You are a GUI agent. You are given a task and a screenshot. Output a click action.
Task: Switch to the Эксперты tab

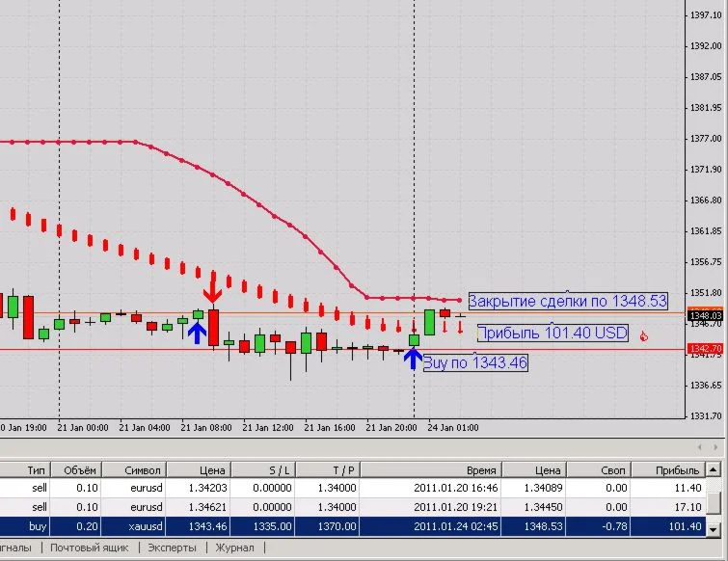point(172,548)
